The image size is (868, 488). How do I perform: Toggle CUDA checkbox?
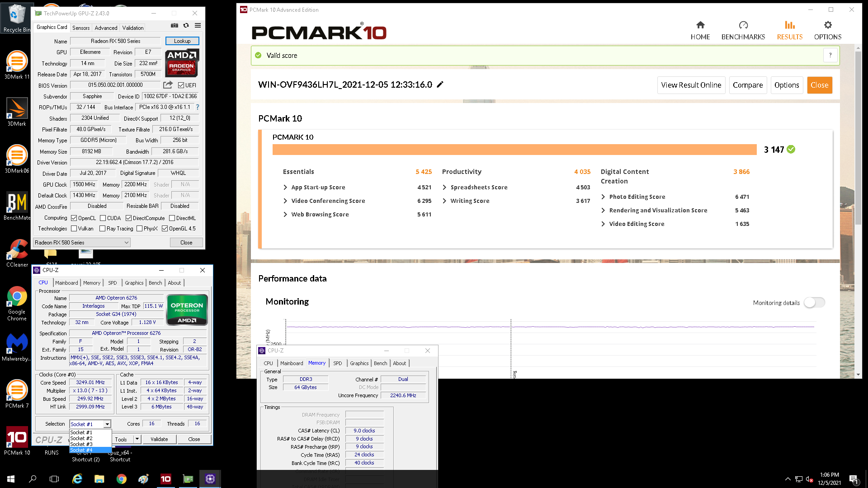click(103, 218)
